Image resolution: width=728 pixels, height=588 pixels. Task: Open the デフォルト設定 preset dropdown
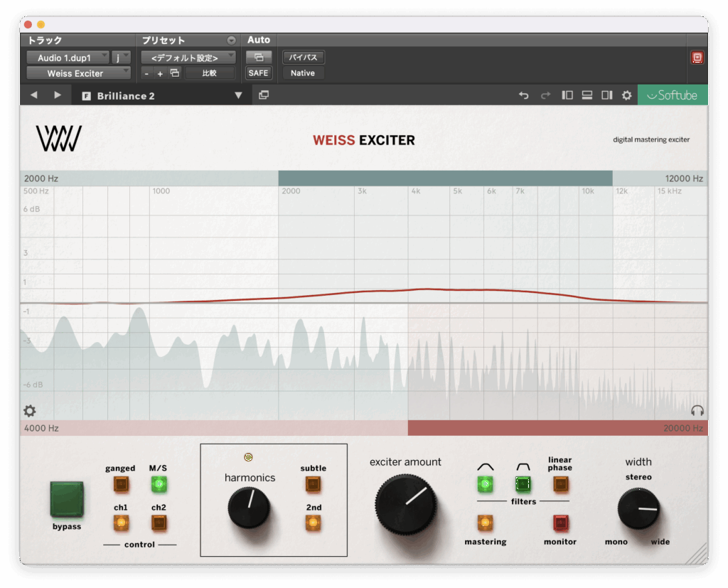pos(188,58)
